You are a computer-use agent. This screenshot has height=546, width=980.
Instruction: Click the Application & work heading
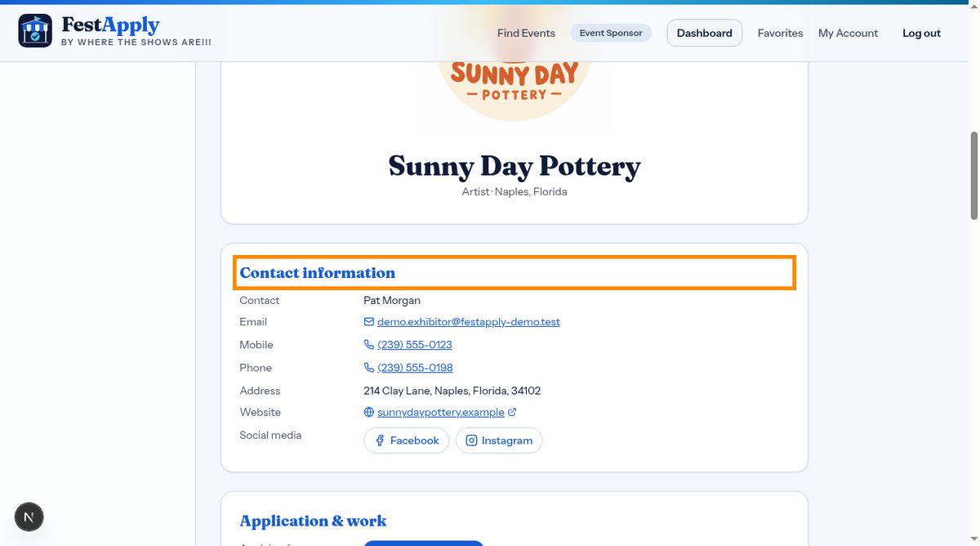pyautogui.click(x=313, y=521)
